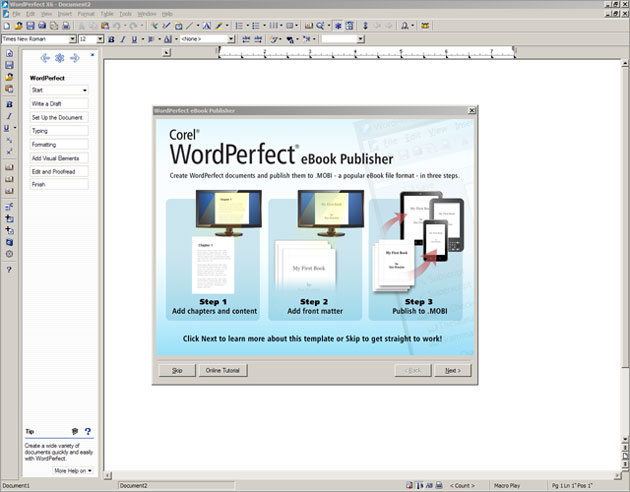Image resolution: width=630 pixels, height=492 pixels.
Task: Click the Paste icon in the top toolbar
Action: [105, 26]
